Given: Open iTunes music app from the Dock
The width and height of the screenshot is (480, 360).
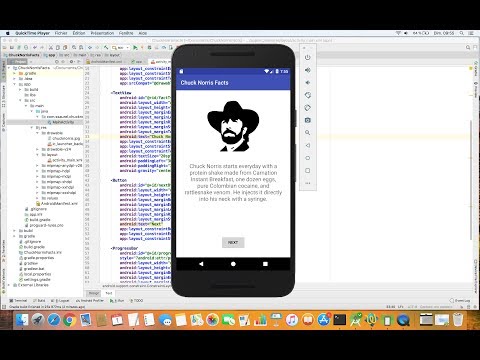Looking at the screenshot, I should click(x=292, y=320).
